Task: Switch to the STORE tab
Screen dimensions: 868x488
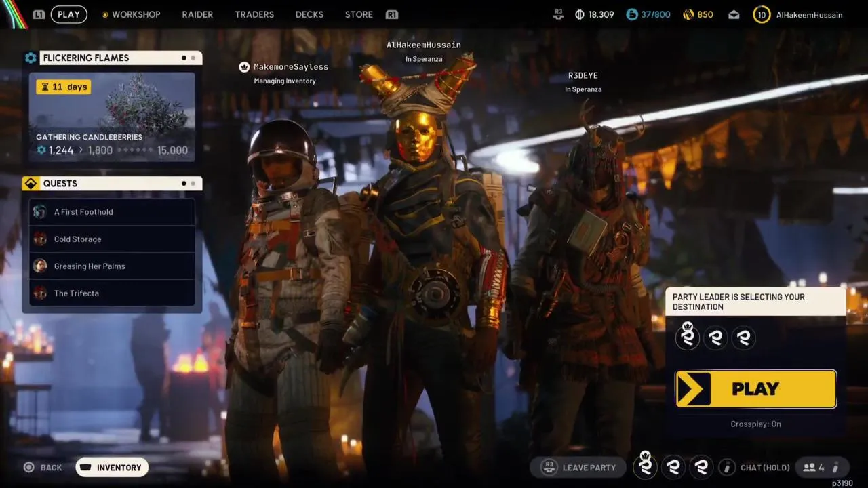Action: (x=359, y=14)
